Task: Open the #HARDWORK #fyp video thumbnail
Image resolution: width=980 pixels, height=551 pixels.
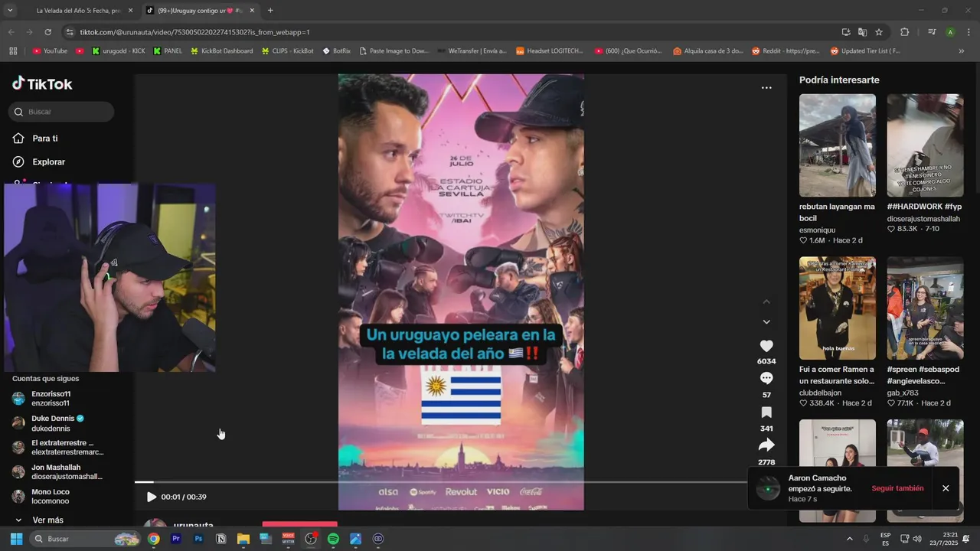Action: click(x=925, y=145)
